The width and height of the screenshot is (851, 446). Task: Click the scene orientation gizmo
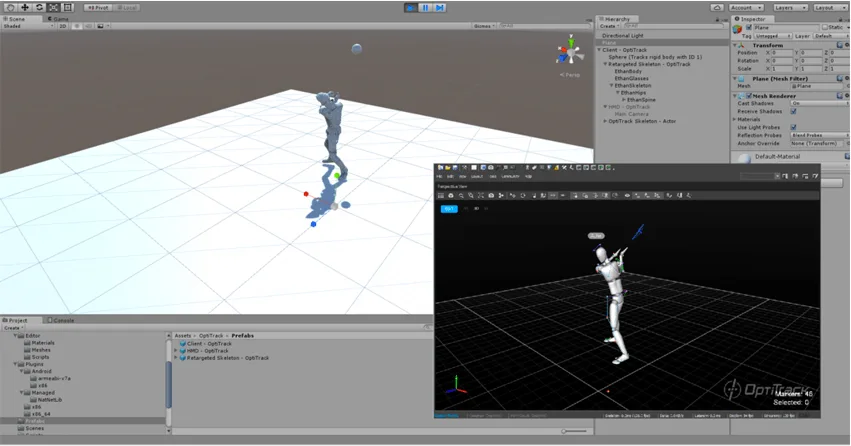pyautogui.click(x=570, y=52)
